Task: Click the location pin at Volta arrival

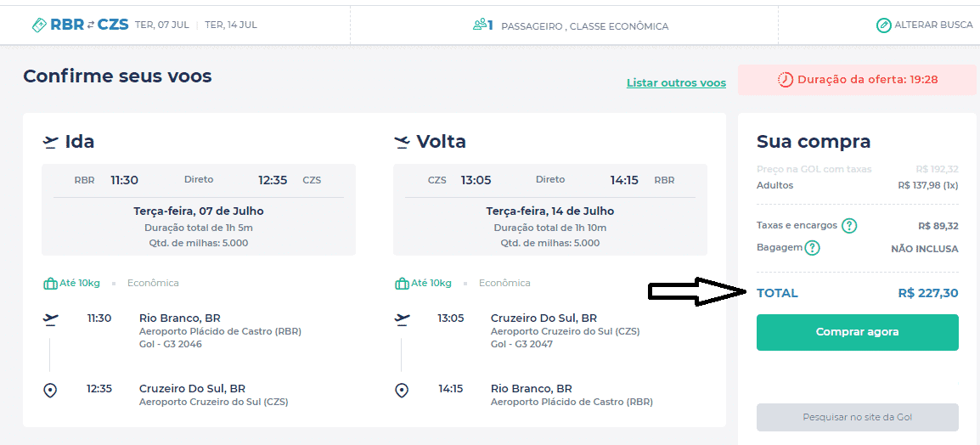Action: coord(402,391)
